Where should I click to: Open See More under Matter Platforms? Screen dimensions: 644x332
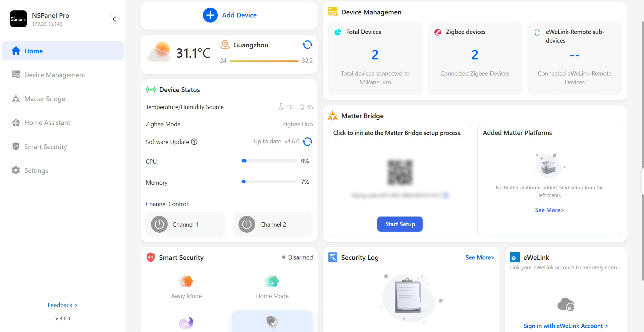pyautogui.click(x=549, y=210)
